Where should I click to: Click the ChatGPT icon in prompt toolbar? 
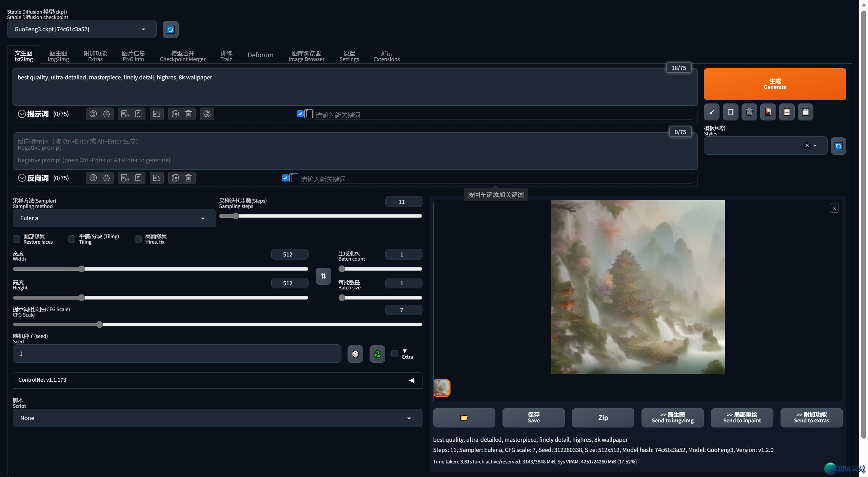pos(207,114)
